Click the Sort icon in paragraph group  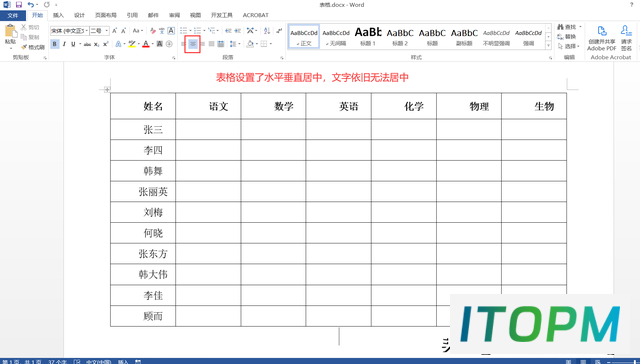267,31
